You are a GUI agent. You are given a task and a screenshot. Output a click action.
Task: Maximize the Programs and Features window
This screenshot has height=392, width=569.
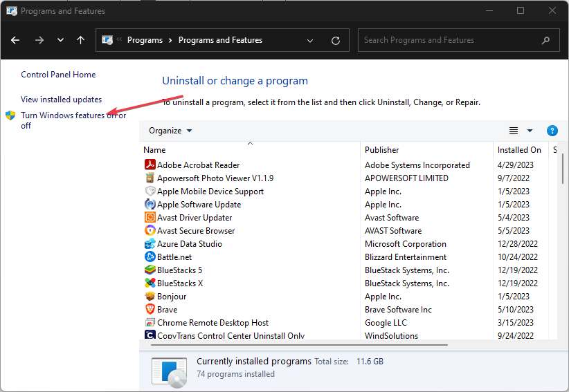tap(521, 10)
